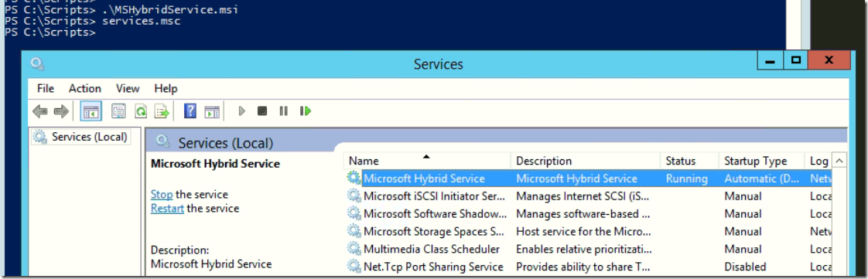Viewport: 868px width, 279px height.
Task: Sort by Log On As column header
Action: click(x=818, y=161)
